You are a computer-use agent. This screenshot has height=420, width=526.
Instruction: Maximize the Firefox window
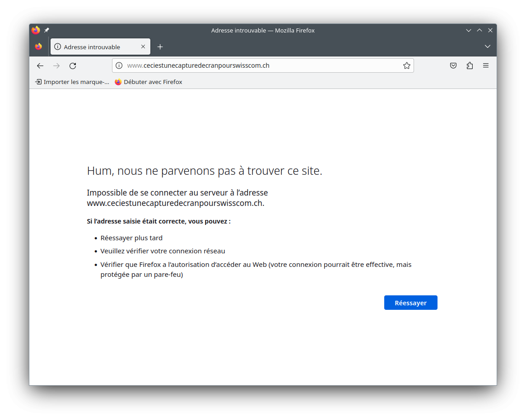pos(479,30)
